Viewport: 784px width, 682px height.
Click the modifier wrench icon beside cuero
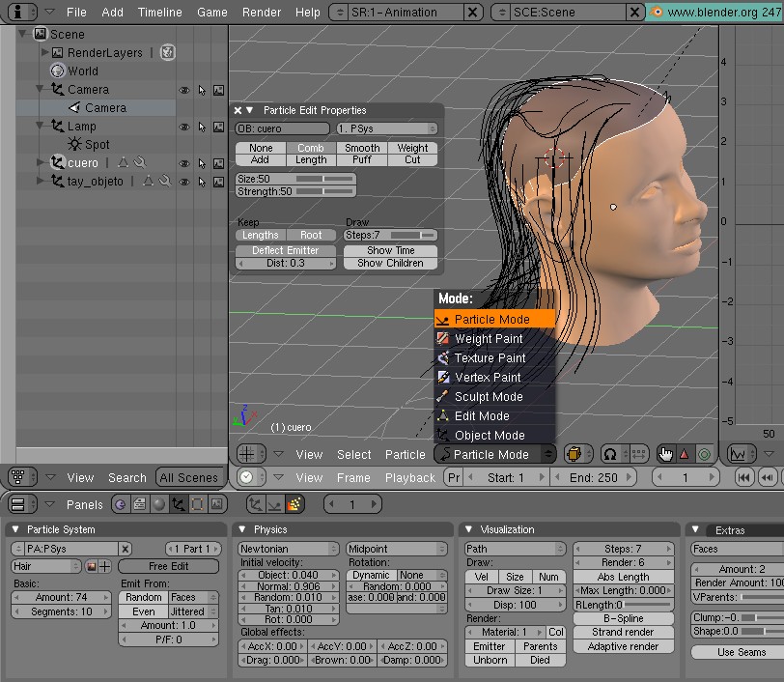[139, 163]
